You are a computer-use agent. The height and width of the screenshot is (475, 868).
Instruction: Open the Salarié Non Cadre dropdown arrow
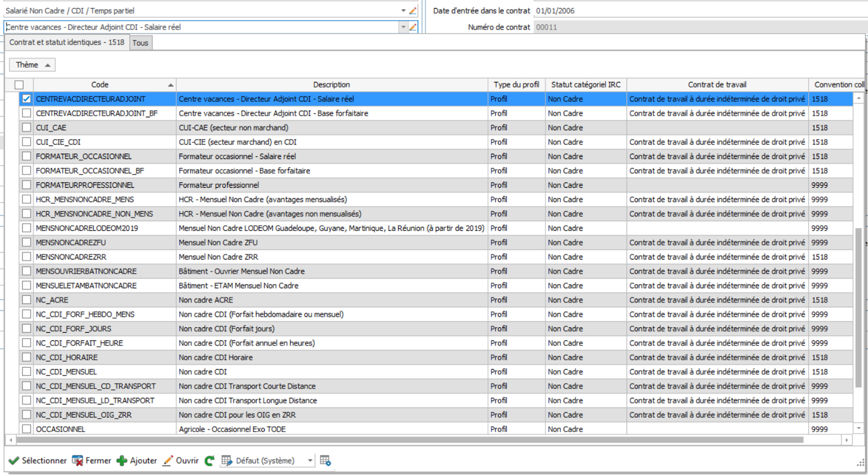point(403,10)
